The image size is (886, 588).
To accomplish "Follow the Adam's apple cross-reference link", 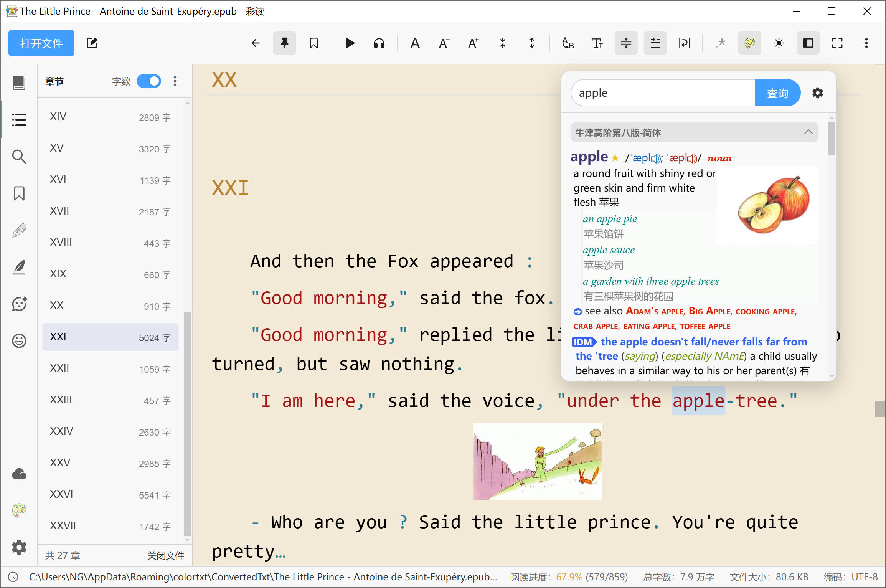I will (x=655, y=311).
